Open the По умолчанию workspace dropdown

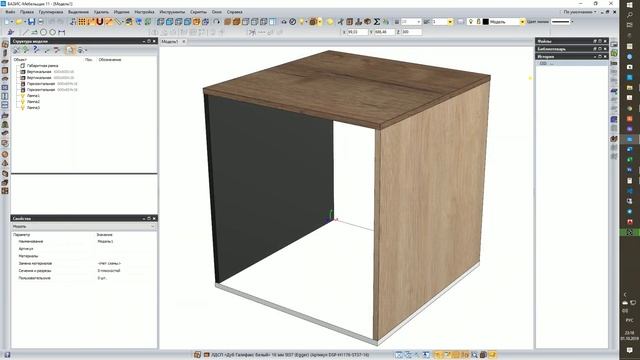[580, 12]
